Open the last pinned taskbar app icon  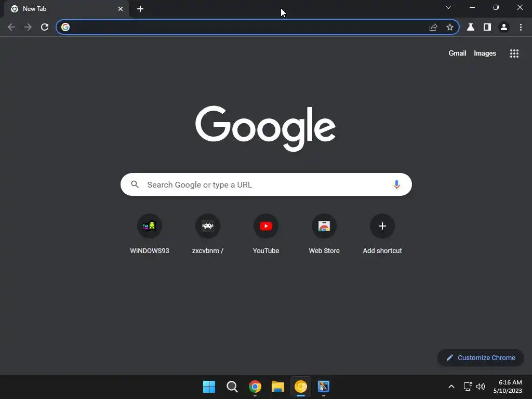(x=324, y=387)
